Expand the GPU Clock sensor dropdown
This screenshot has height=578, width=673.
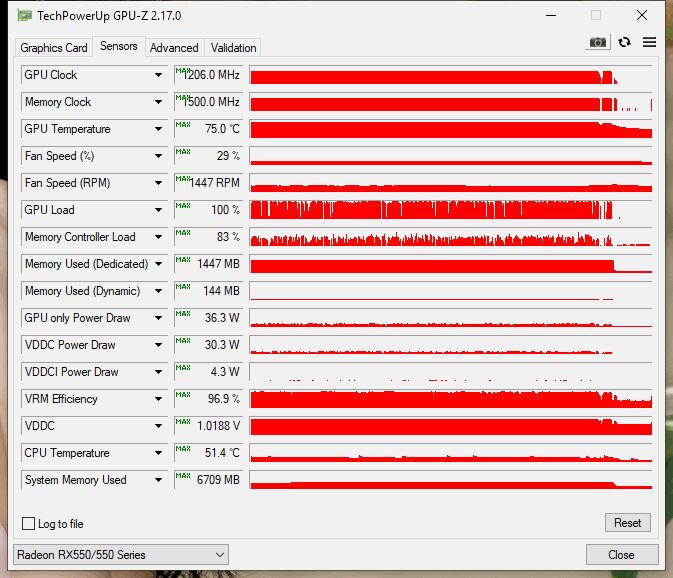[158, 75]
